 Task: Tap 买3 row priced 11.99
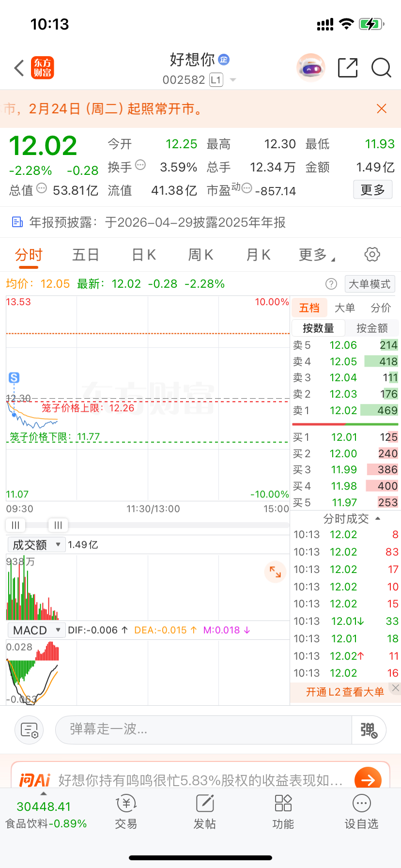(345, 470)
